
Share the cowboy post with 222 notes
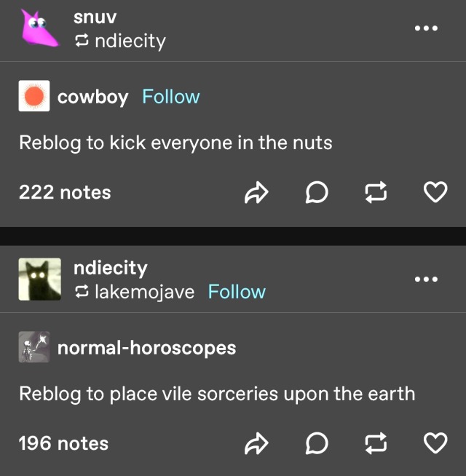(x=256, y=192)
